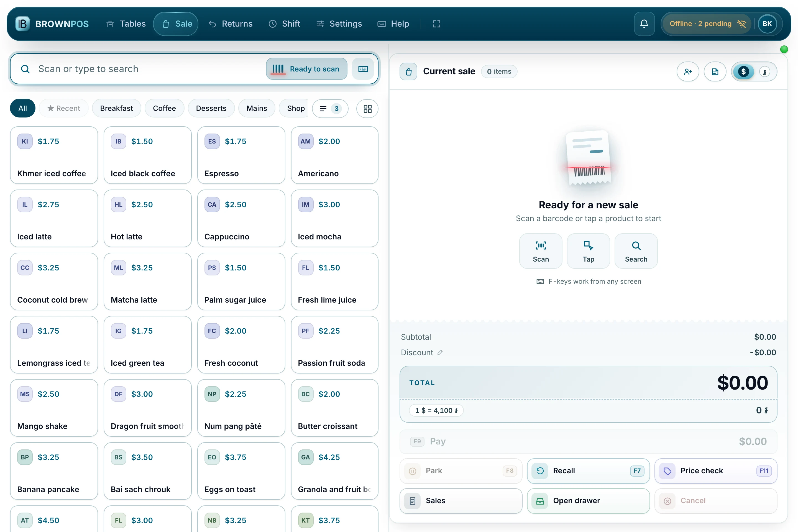Switch to riel currency toggle

pos(764,72)
